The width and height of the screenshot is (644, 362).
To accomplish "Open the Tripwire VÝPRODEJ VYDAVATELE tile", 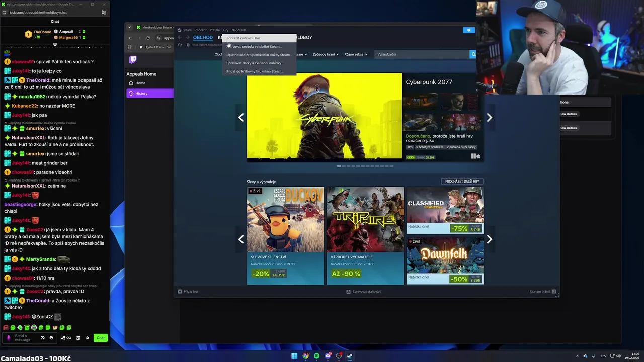I will [x=365, y=235].
